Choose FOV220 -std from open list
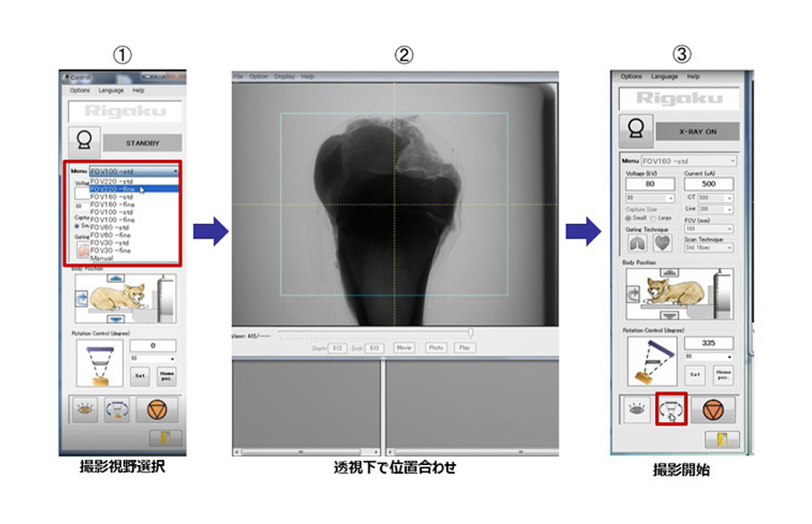812x524 pixels. (x=134, y=181)
